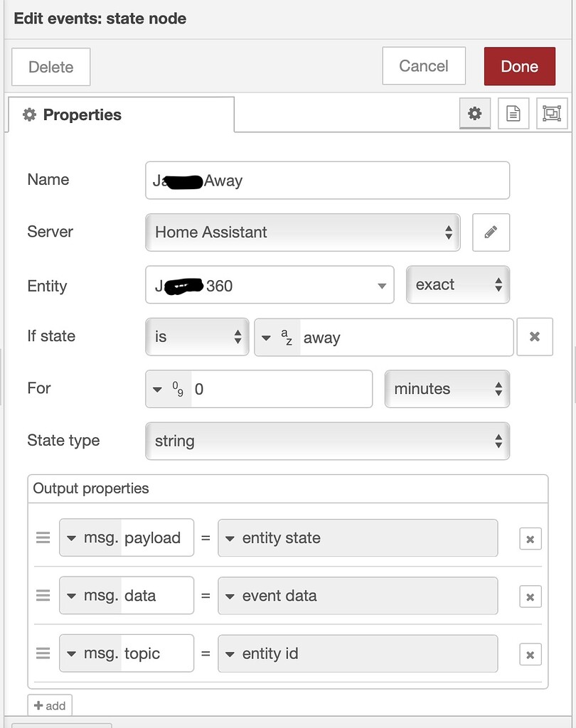576x728 pixels.
Task: Delete the msg.topic output property row
Action: 530,653
